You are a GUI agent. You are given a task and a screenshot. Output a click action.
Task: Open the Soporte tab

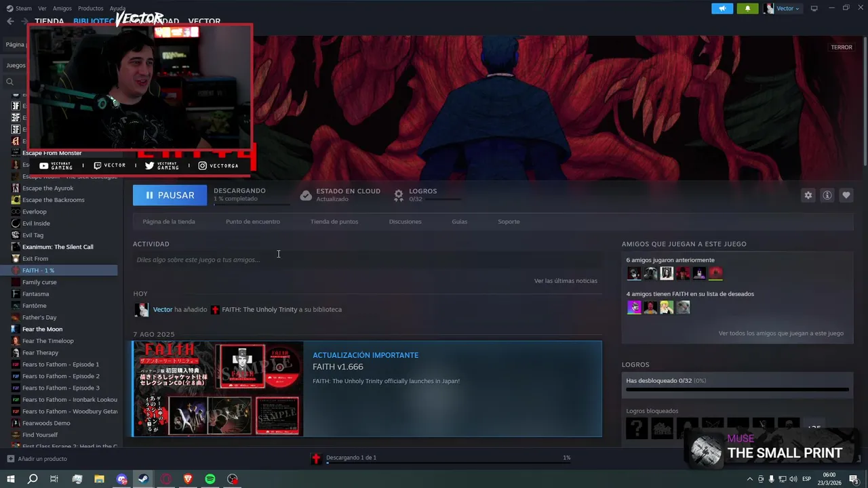509,222
